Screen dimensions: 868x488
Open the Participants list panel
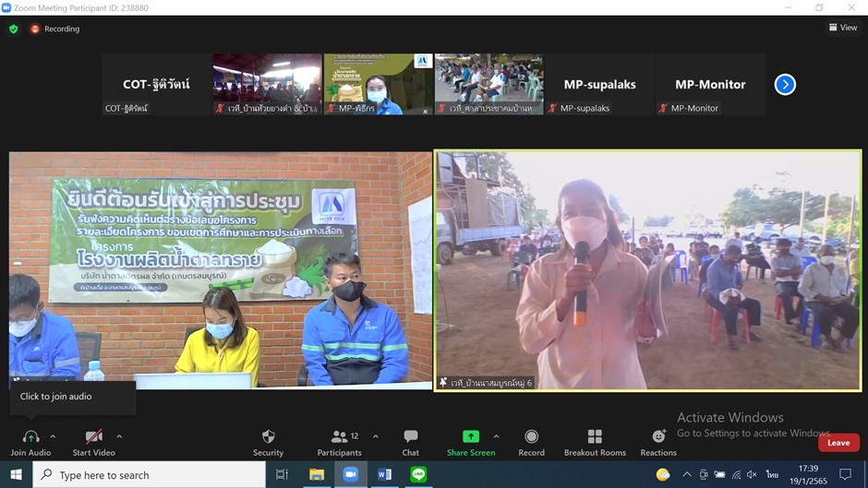coord(339,441)
